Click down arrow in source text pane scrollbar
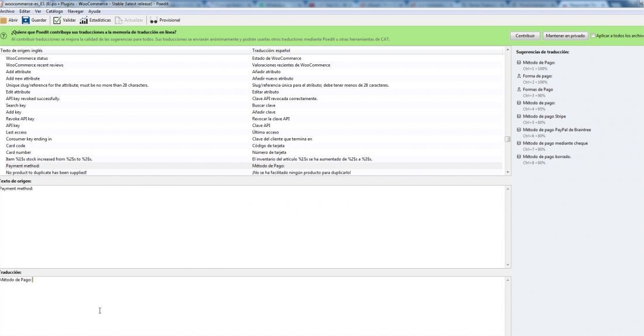This screenshot has width=644, height=336. point(508,265)
